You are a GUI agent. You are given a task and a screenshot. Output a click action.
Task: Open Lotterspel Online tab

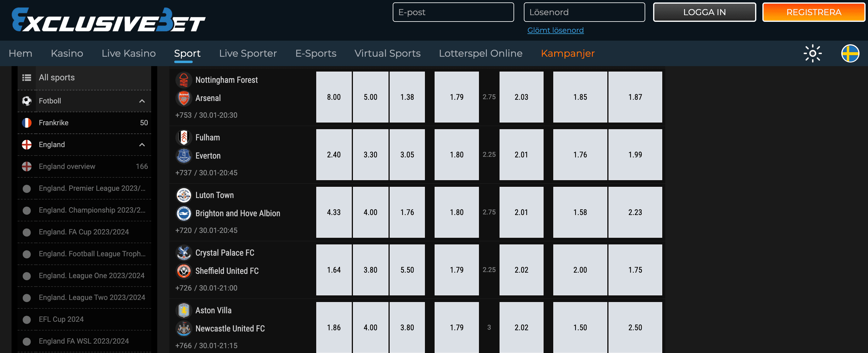[x=480, y=53]
